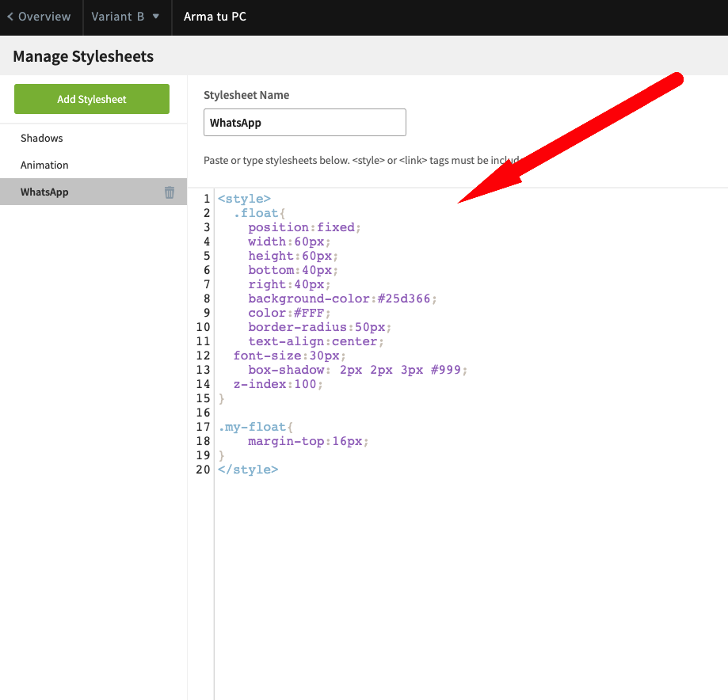Click the position:fixed code line

pyautogui.click(x=304, y=227)
